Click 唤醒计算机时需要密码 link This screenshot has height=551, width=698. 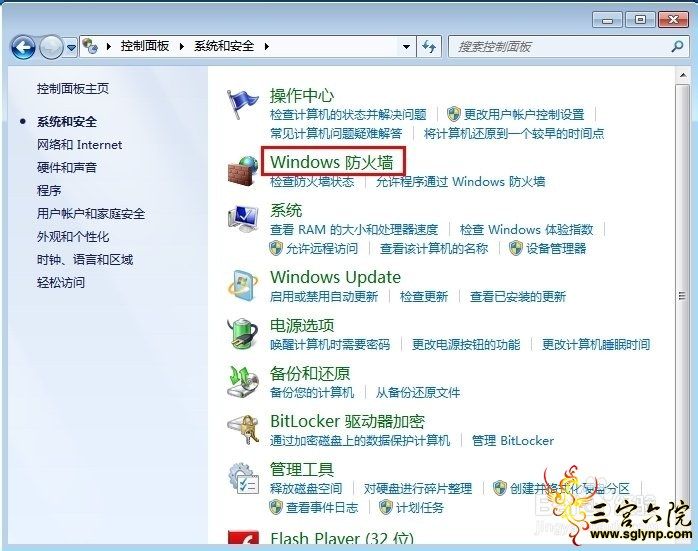[x=330, y=344]
